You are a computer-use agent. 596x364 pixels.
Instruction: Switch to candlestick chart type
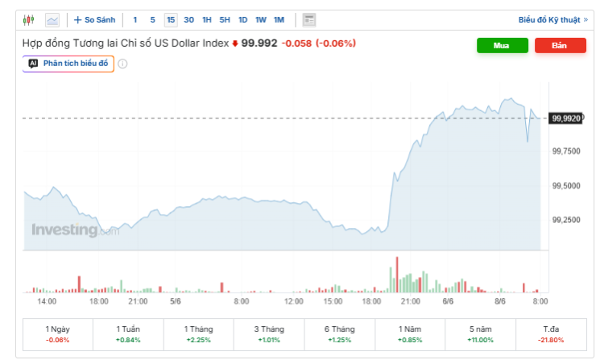pos(28,20)
